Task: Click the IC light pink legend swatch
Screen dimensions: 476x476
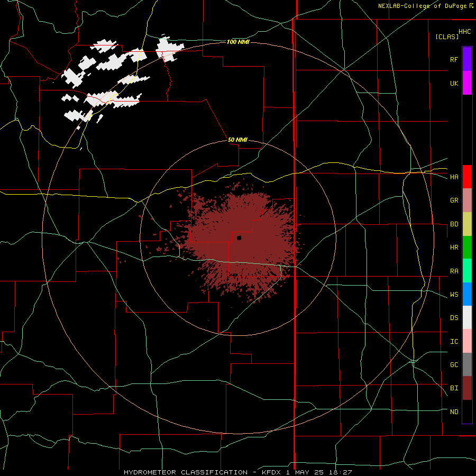Action: [467, 341]
